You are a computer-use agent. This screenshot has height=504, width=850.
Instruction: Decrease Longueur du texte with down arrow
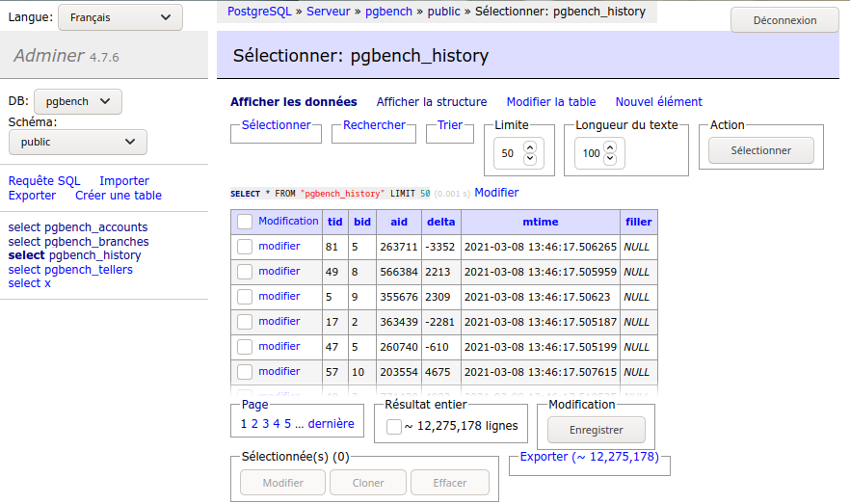[x=610, y=159]
